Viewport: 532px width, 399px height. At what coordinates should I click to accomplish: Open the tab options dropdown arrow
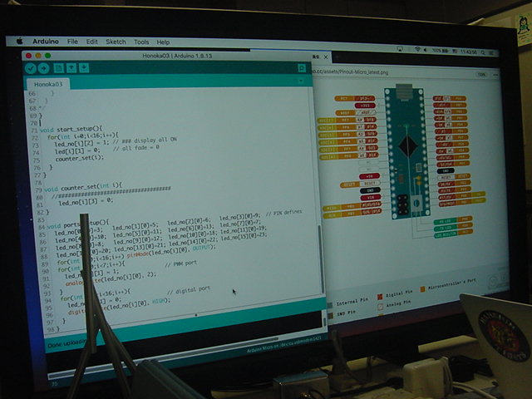pyautogui.click(x=301, y=81)
